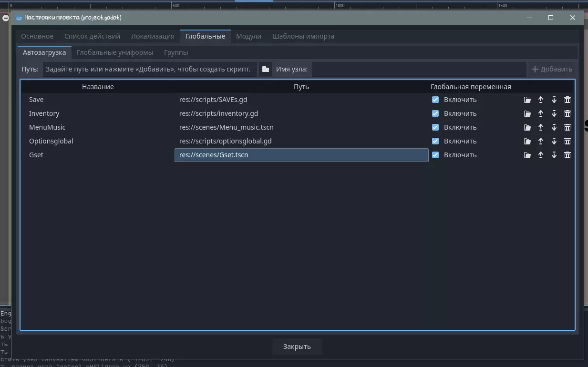588x367 pixels.
Task: Move Gset autoload down
Action: [554, 155]
